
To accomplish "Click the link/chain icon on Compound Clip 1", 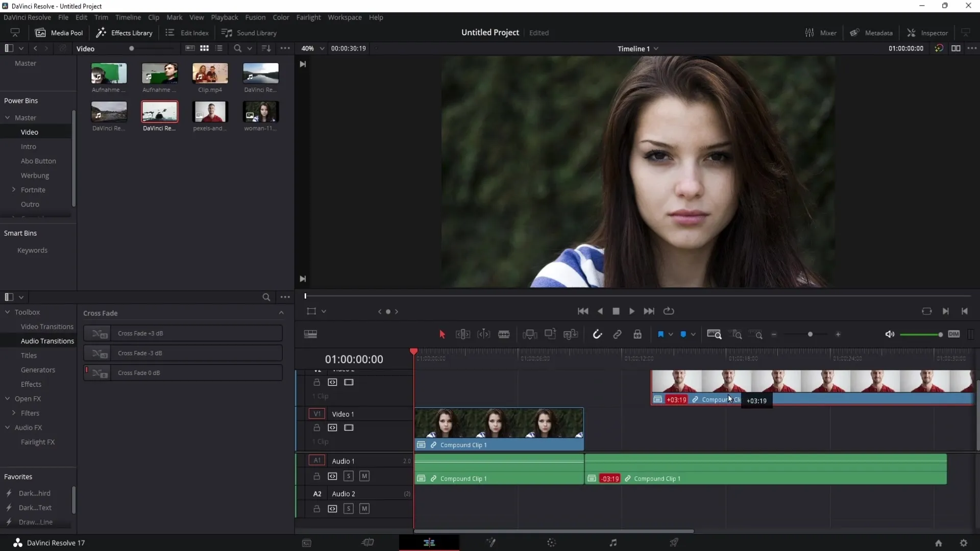I will tap(433, 445).
